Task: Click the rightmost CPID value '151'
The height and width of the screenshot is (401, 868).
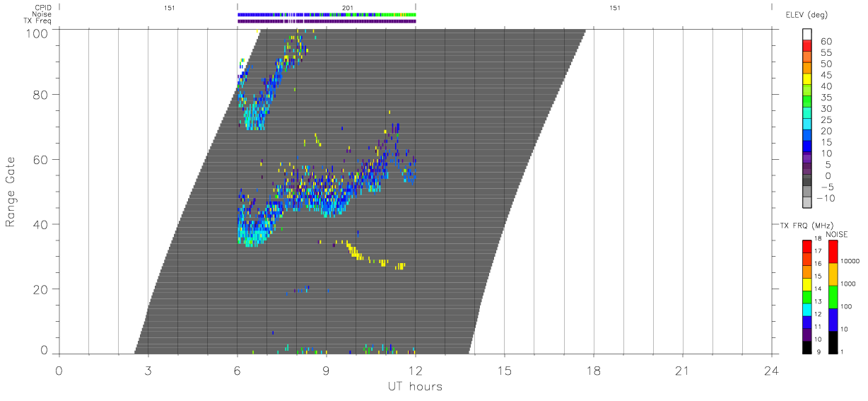Action: (x=614, y=8)
